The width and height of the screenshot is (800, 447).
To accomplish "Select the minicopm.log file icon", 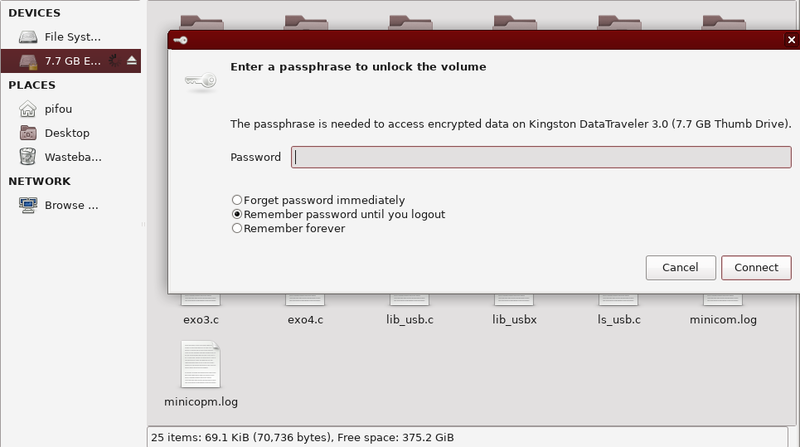I will [200, 366].
